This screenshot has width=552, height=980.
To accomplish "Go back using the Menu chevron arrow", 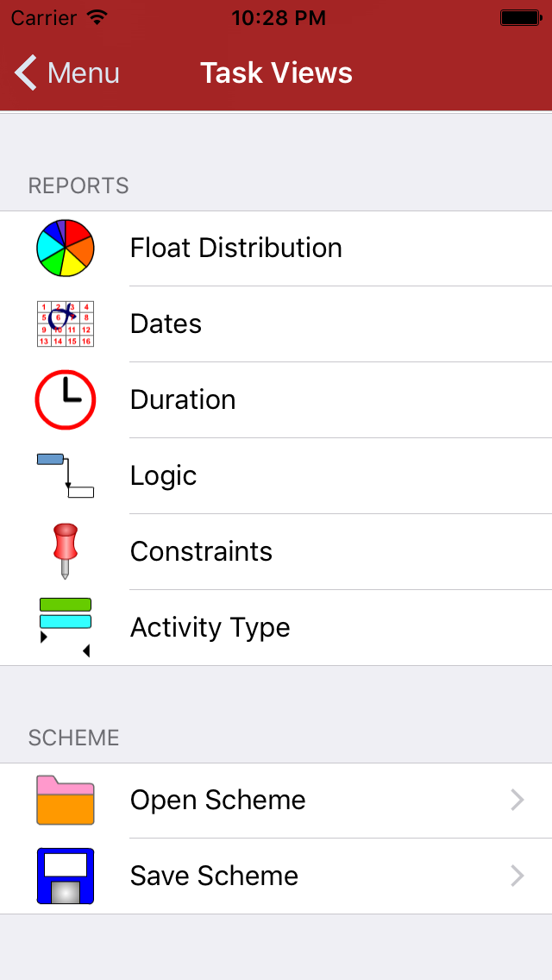I will coord(26,73).
